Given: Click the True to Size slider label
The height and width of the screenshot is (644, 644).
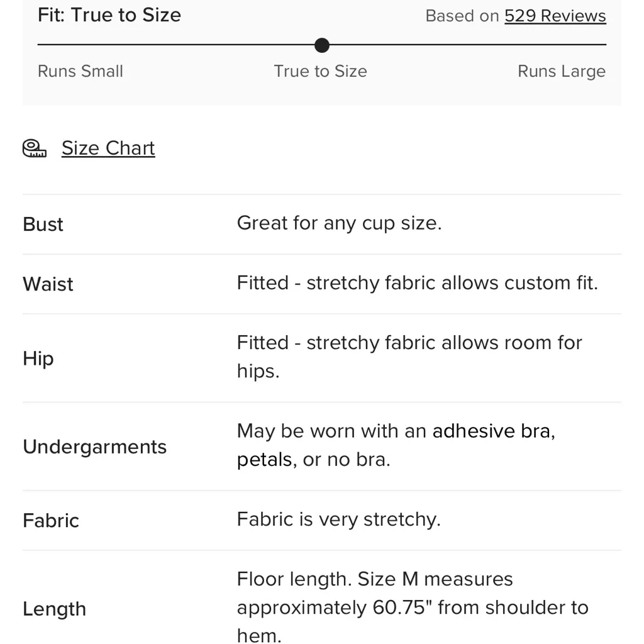Looking at the screenshot, I should coord(320,71).
